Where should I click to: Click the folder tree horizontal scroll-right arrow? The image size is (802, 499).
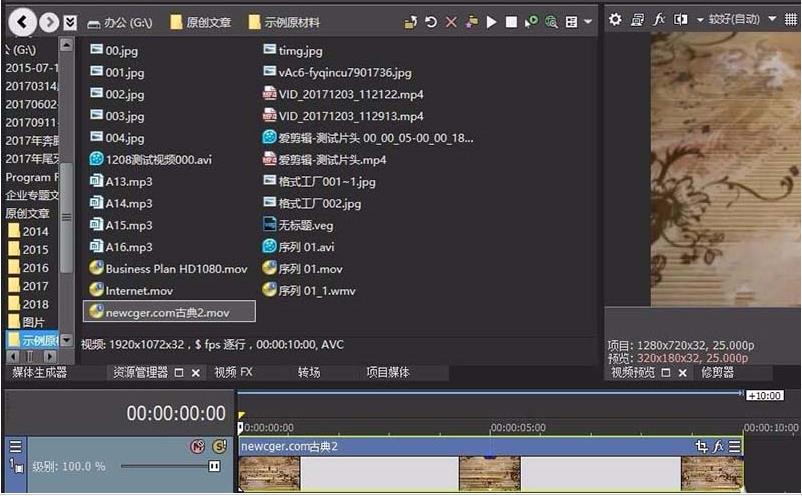[x=50, y=356]
